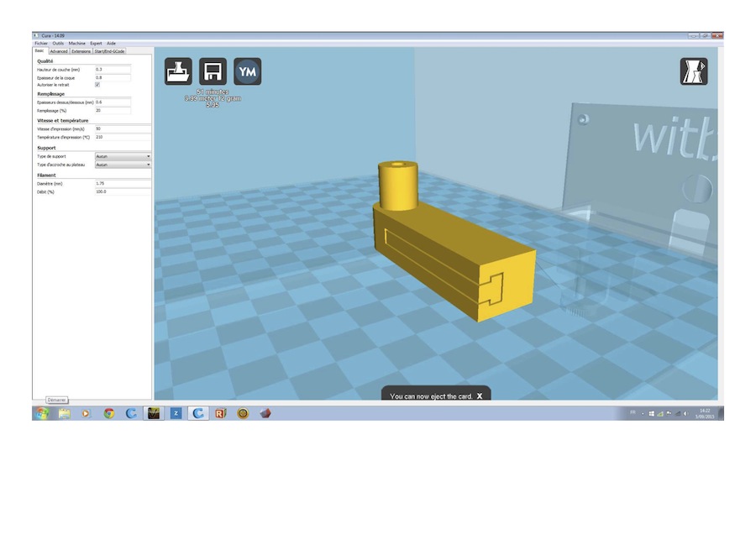Screen dimensions: 756x534
Task: Click the Windows Start orb
Action: (40, 413)
